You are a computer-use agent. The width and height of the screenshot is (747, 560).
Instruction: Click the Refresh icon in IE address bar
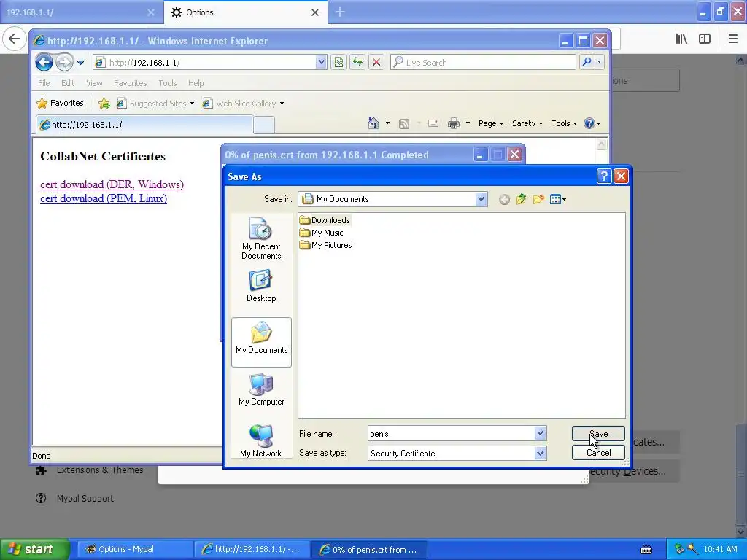(x=357, y=63)
